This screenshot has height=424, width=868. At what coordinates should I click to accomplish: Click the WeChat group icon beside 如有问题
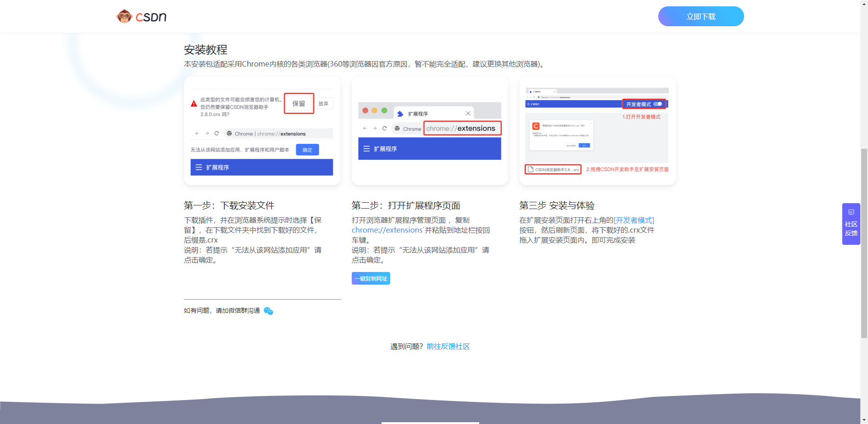pos(269,311)
